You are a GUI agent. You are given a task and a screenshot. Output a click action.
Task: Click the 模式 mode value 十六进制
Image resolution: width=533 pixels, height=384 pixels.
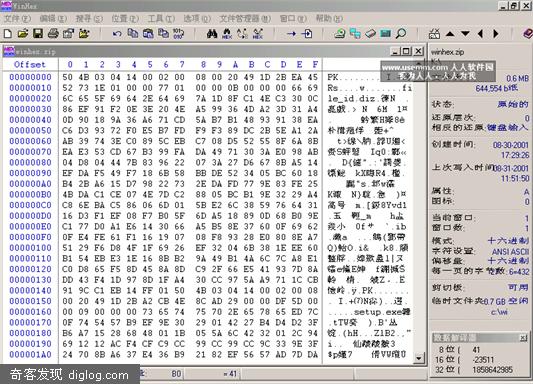(508, 241)
